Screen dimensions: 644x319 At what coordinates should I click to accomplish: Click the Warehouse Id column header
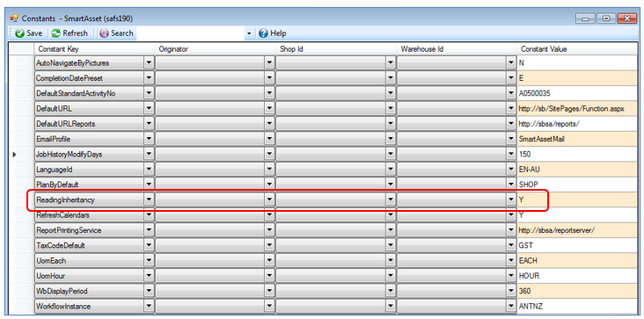click(x=457, y=49)
